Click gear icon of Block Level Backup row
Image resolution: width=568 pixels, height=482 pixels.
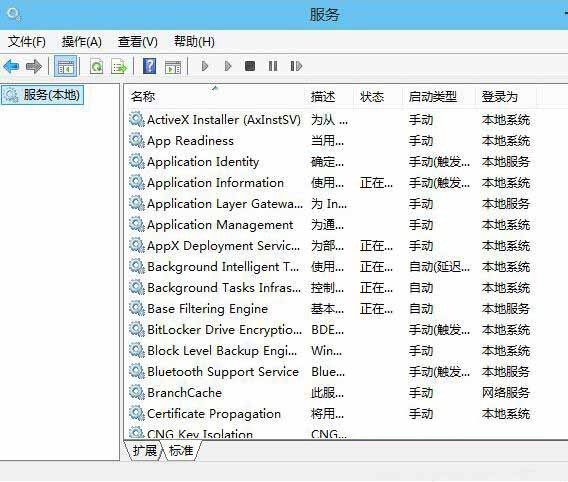137,351
